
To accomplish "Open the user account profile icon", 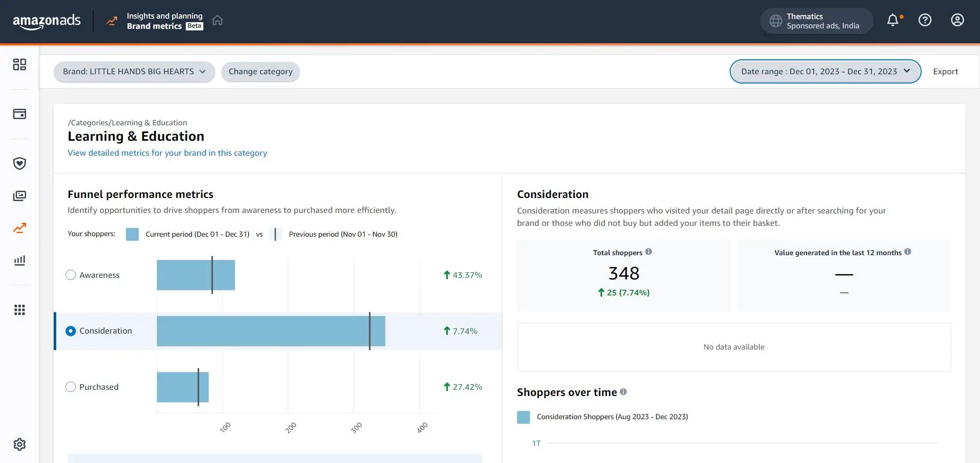I will [x=957, y=20].
